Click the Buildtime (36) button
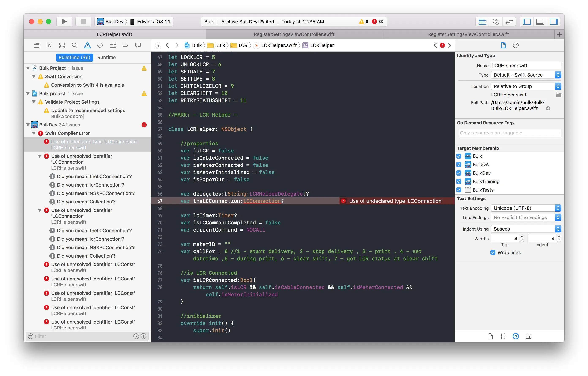The width and height of the screenshot is (588, 376). [74, 57]
